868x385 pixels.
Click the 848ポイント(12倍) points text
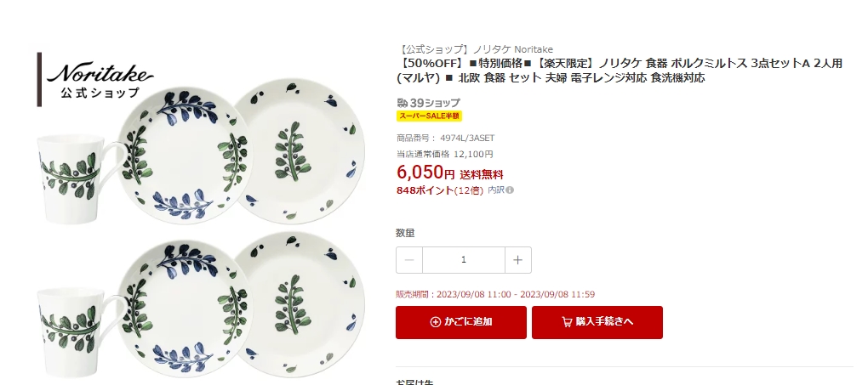coord(439,190)
